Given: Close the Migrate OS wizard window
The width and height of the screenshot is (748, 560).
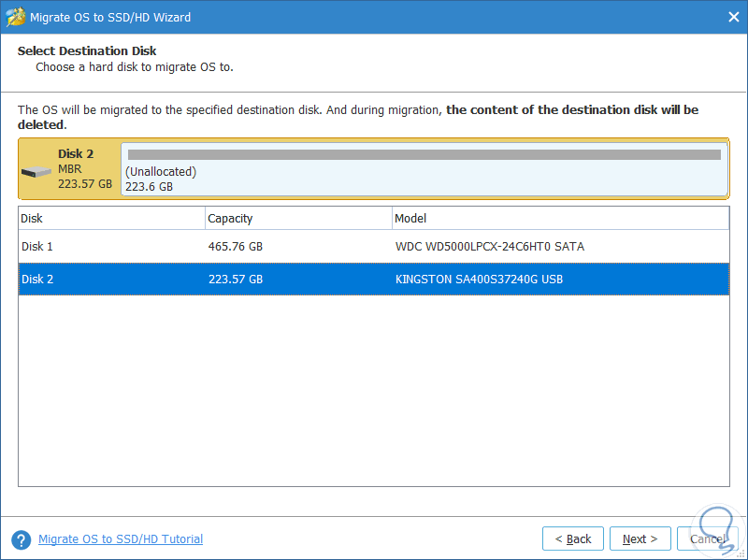Looking at the screenshot, I should point(733,17).
